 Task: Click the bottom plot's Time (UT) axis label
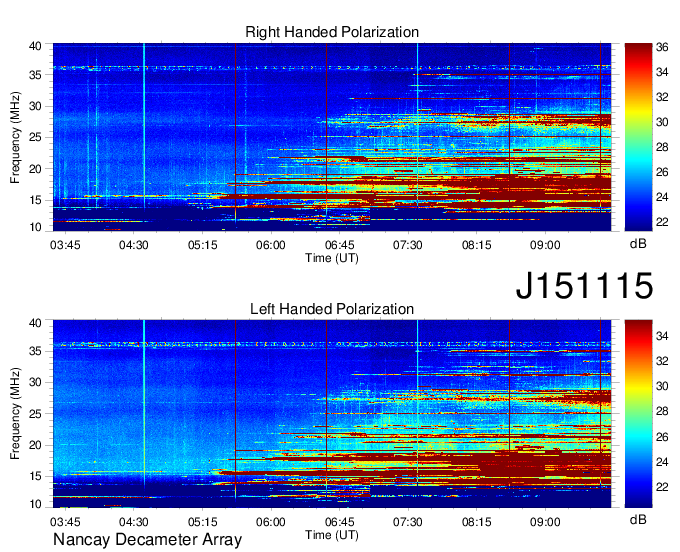(x=332, y=534)
